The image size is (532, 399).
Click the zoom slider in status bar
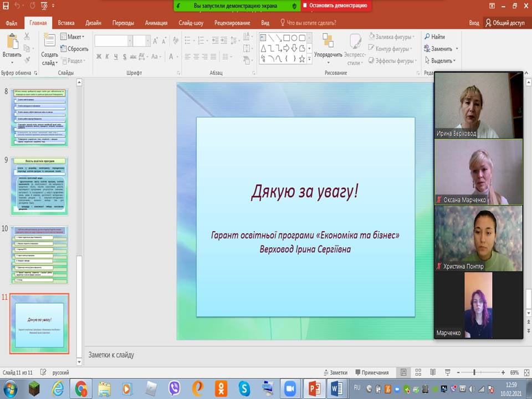475,372
